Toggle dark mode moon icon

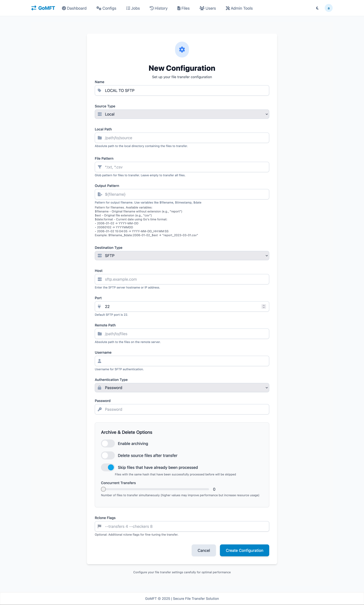[x=317, y=8]
